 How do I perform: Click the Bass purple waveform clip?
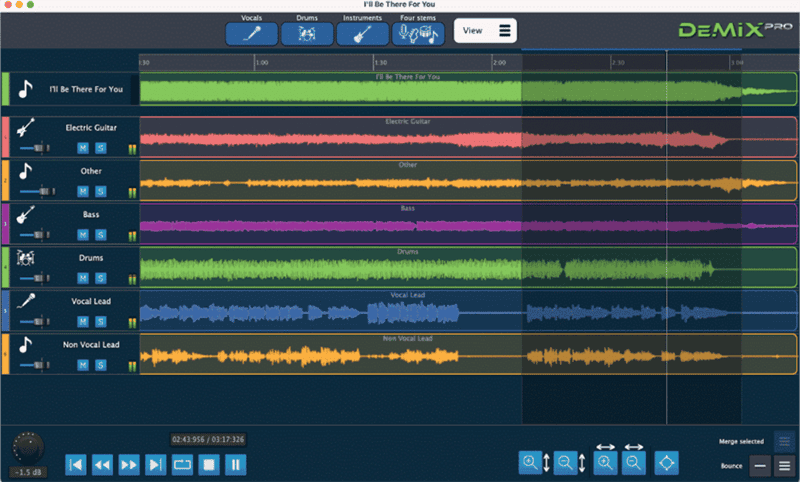[468, 223]
